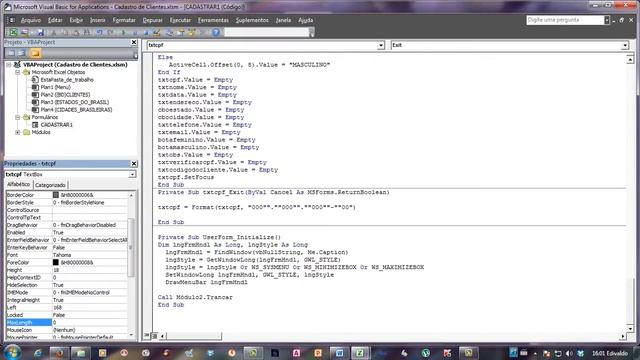640x360 pixels.
Task: Click the code window scroll up arrow
Action: tap(630, 60)
